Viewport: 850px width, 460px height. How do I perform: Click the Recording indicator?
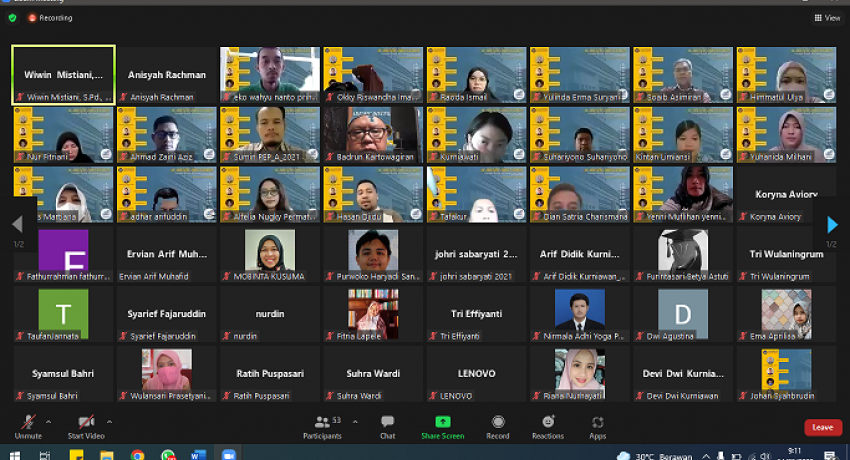[x=50, y=18]
